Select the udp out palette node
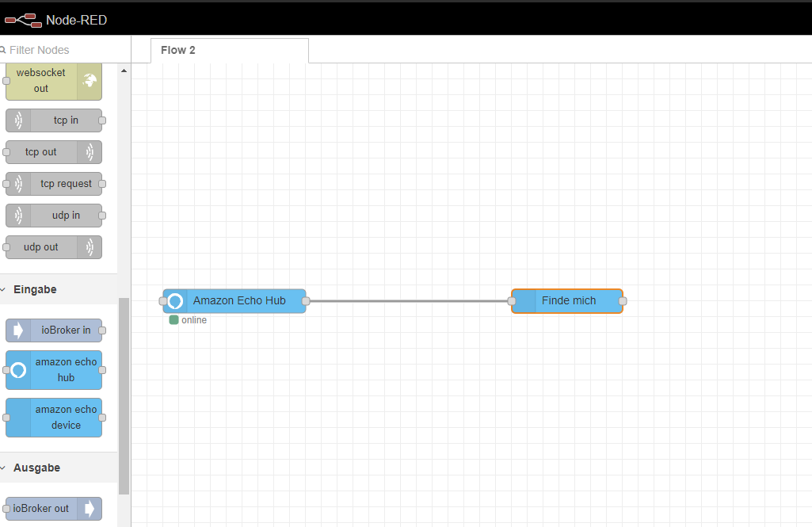Image resolution: width=812 pixels, height=527 pixels. 54,247
